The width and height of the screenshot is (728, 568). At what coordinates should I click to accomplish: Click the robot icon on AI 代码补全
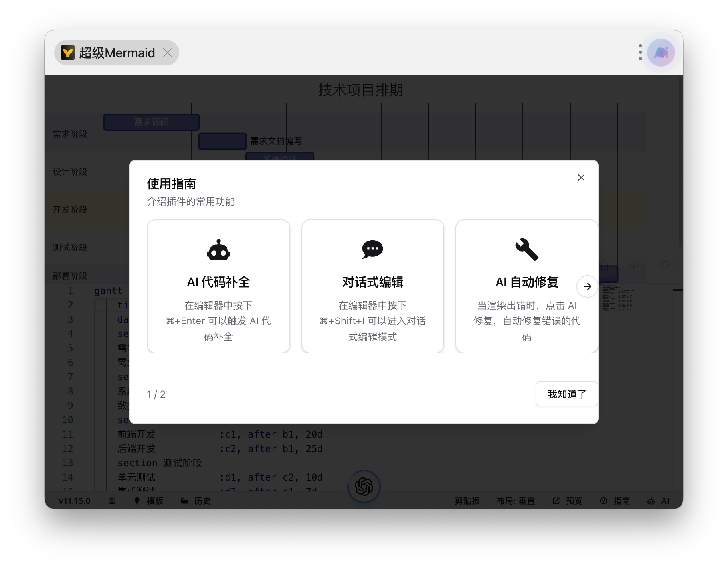click(218, 250)
